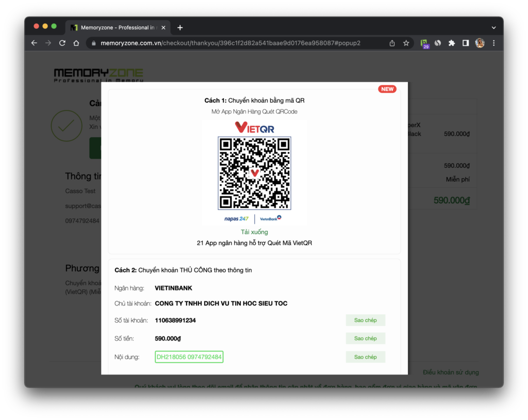Screen dimensions: 528x420
Task: Click the phone number 0974792484 in customer info
Action: click(x=82, y=221)
